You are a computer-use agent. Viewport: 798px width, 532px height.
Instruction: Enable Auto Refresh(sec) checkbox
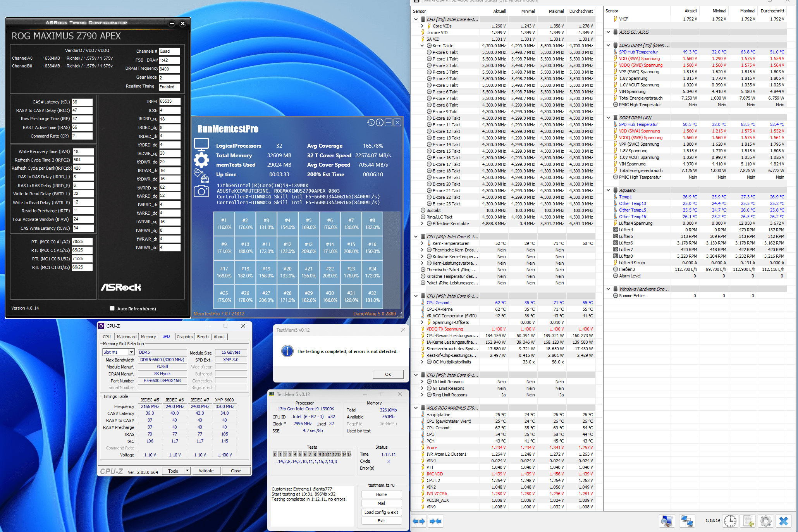click(112, 308)
